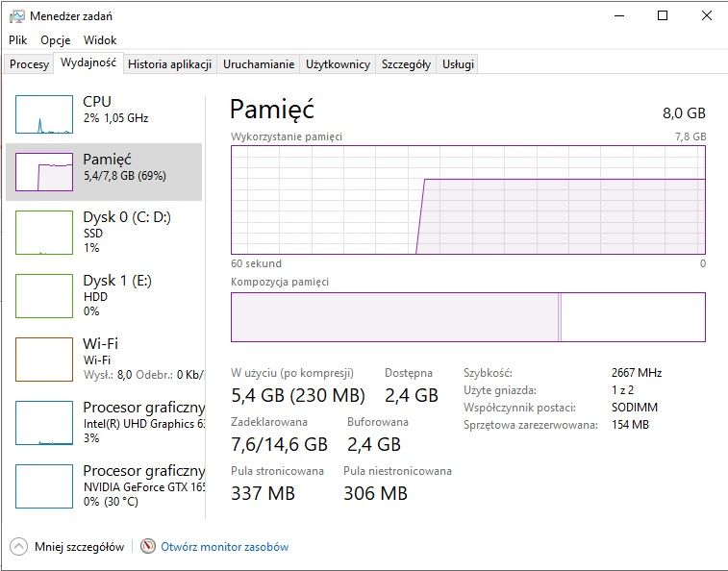The width and height of the screenshot is (728, 571).
Task: Open Dysk 0 (C: D:) SSD performance
Action: pos(104,232)
